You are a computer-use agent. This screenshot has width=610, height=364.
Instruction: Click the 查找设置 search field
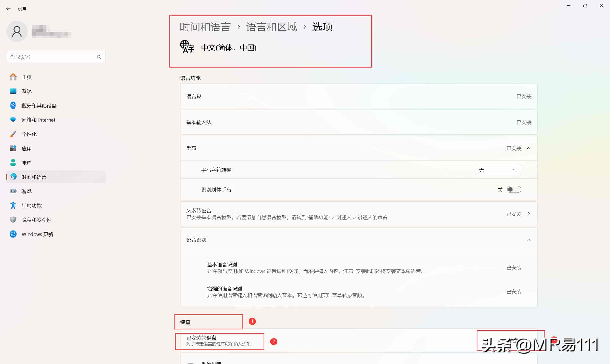pyautogui.click(x=56, y=57)
